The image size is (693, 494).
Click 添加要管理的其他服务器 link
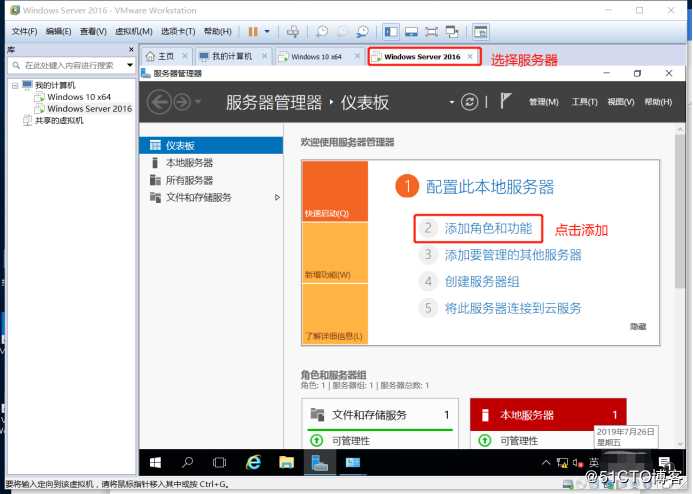(x=513, y=255)
